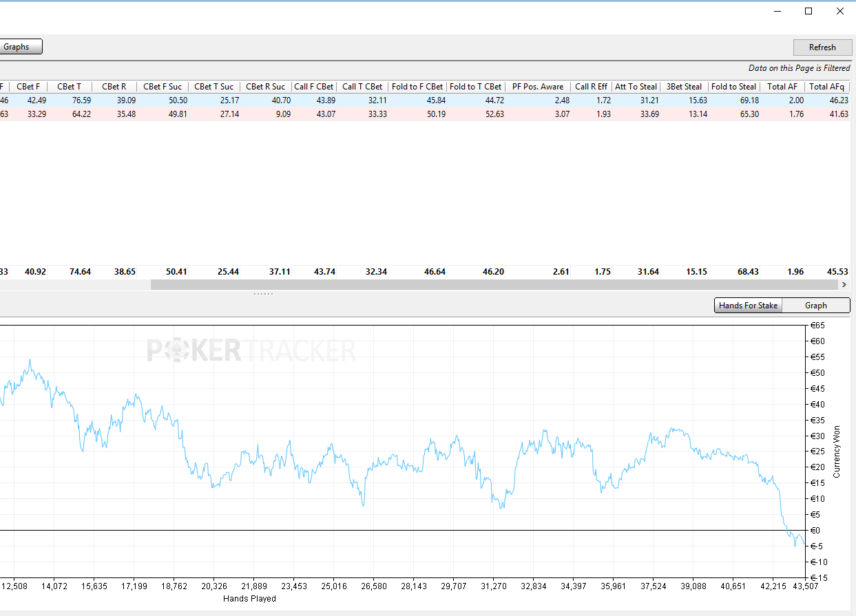Click the summary total 74.64

80,272
